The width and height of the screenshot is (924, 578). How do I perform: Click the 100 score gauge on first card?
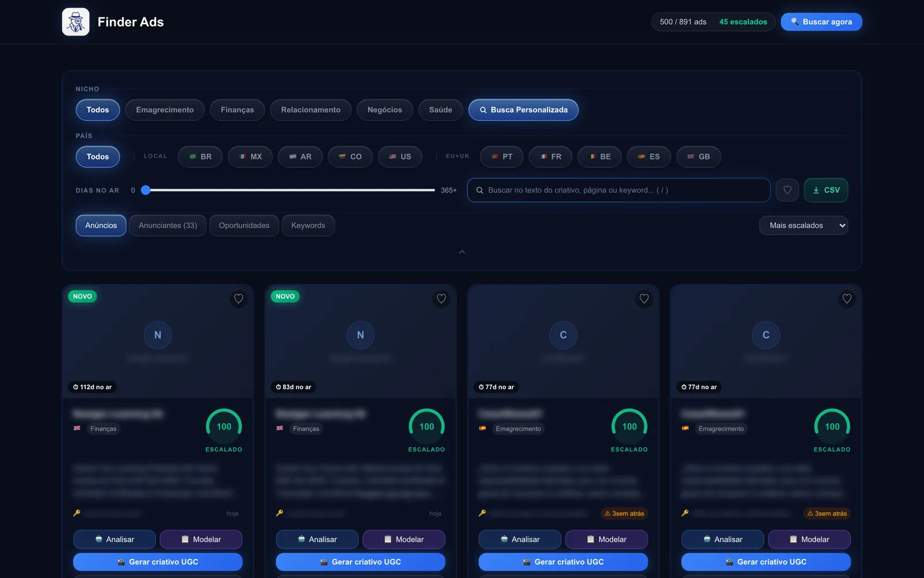pyautogui.click(x=224, y=427)
